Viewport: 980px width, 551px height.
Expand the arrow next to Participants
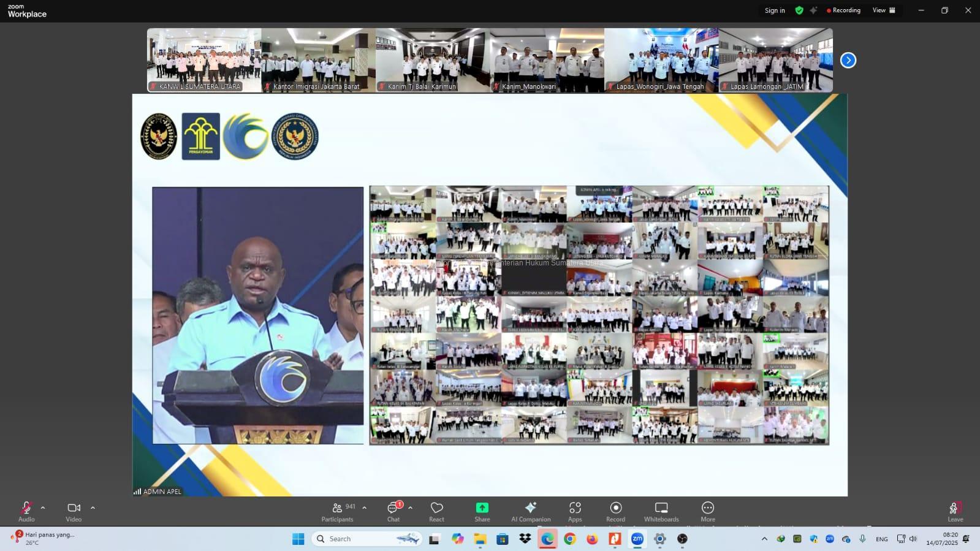[364, 507]
